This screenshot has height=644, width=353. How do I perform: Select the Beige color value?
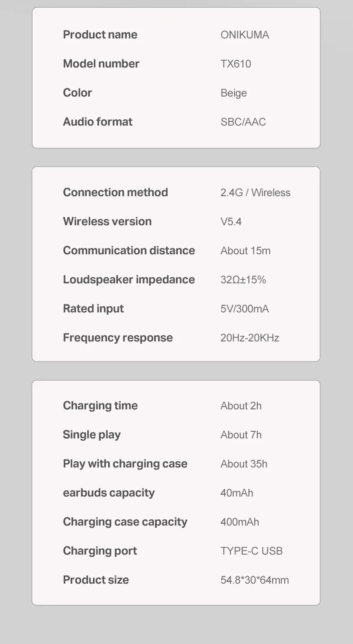point(234,93)
